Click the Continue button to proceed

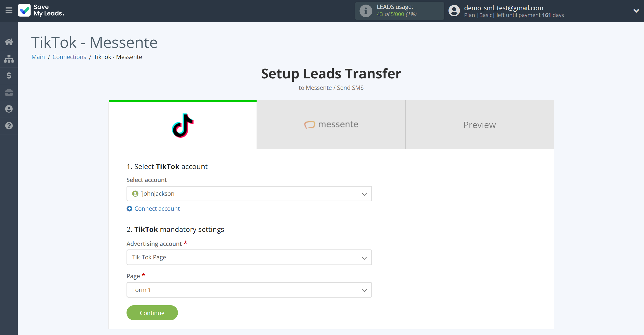pos(152,313)
